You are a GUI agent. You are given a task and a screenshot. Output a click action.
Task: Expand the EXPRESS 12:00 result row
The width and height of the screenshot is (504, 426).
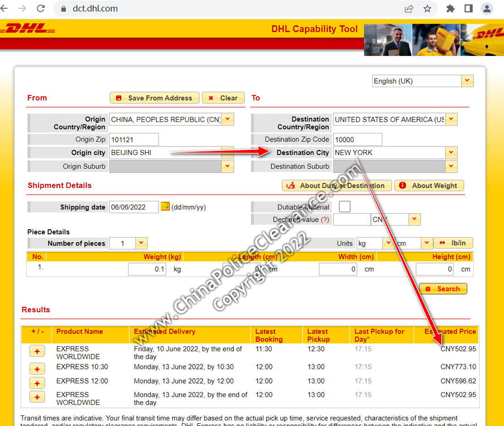[37, 383]
